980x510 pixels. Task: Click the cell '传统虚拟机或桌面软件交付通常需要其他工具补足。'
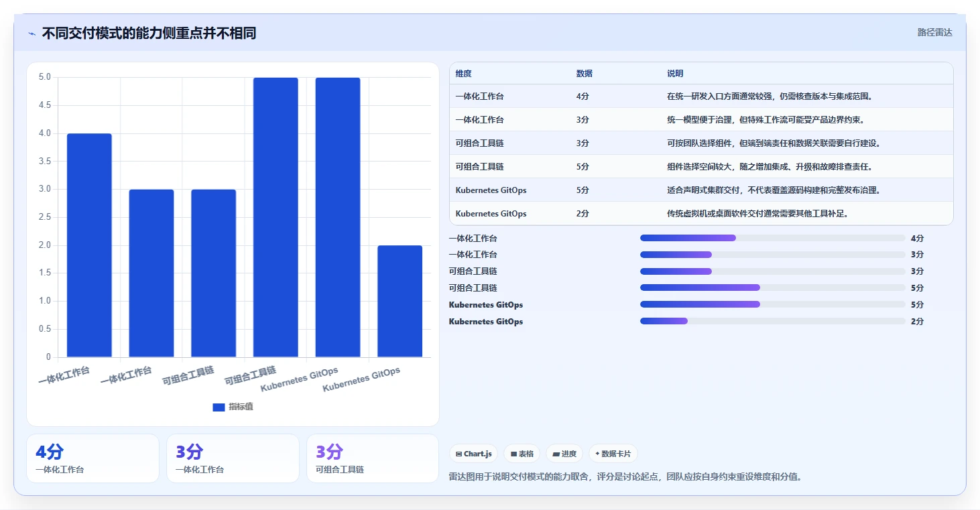(757, 214)
